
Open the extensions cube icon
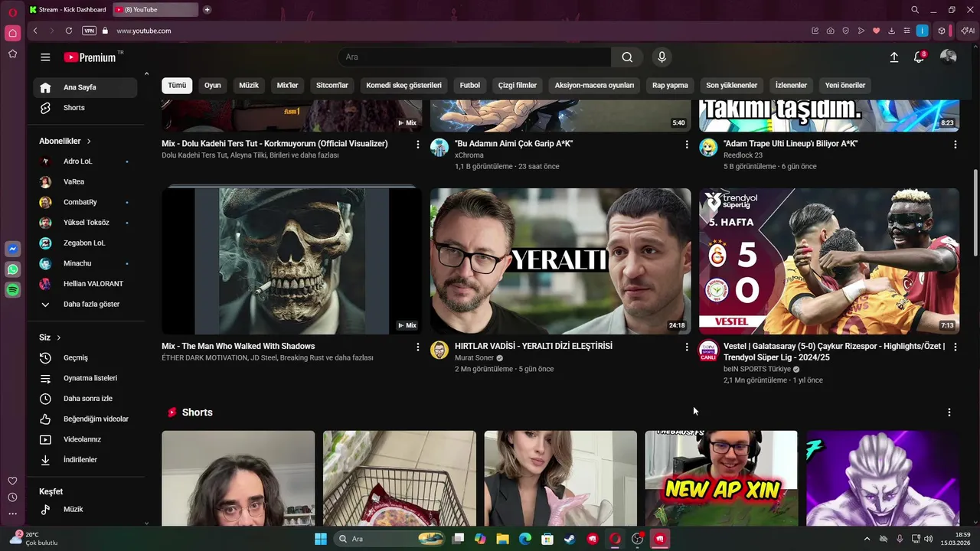[942, 31]
